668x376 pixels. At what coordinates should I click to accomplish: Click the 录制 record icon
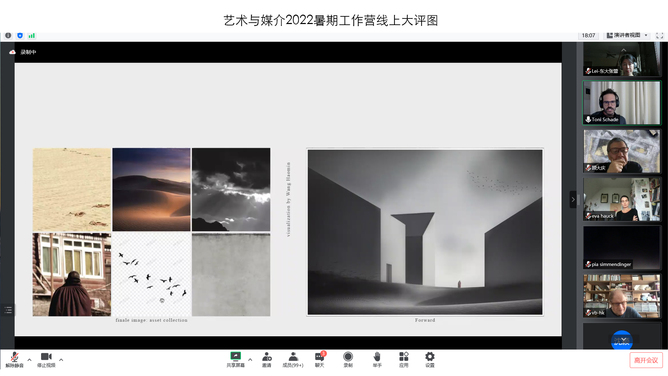pos(348,360)
